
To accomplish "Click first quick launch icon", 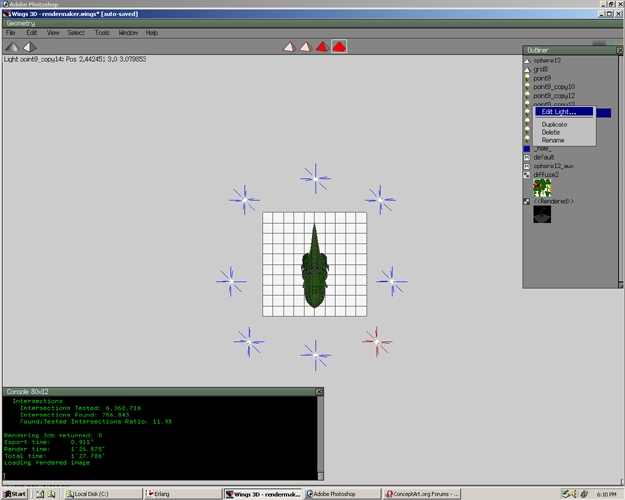I will [40, 494].
